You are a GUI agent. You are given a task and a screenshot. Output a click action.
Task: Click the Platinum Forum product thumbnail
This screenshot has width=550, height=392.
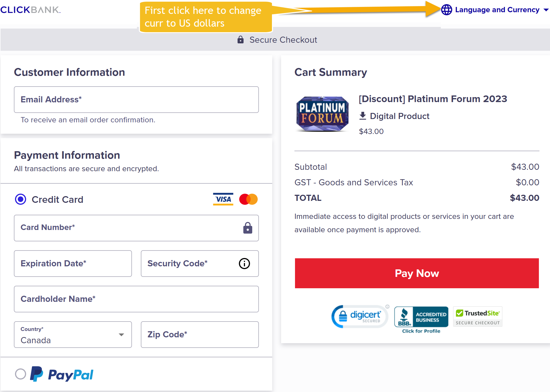322,114
